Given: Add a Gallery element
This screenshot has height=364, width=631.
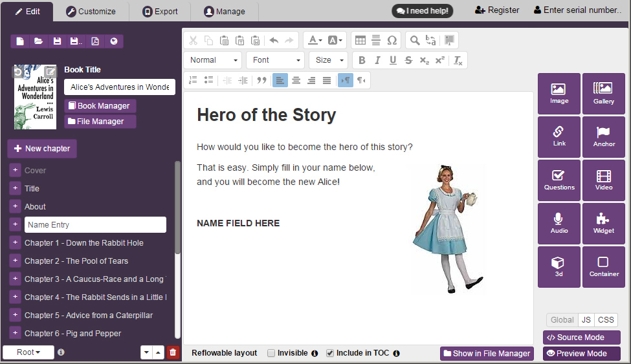Looking at the screenshot, I should coord(603,94).
